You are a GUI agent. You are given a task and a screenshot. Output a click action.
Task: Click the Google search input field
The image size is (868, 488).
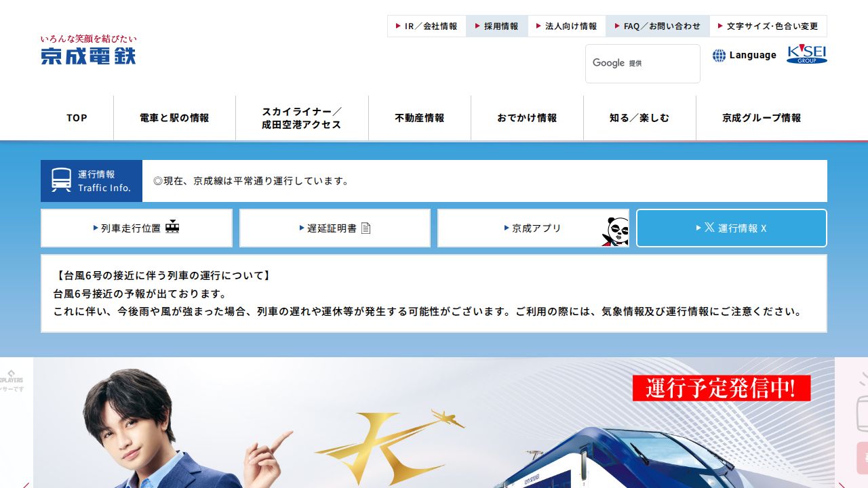tap(643, 64)
